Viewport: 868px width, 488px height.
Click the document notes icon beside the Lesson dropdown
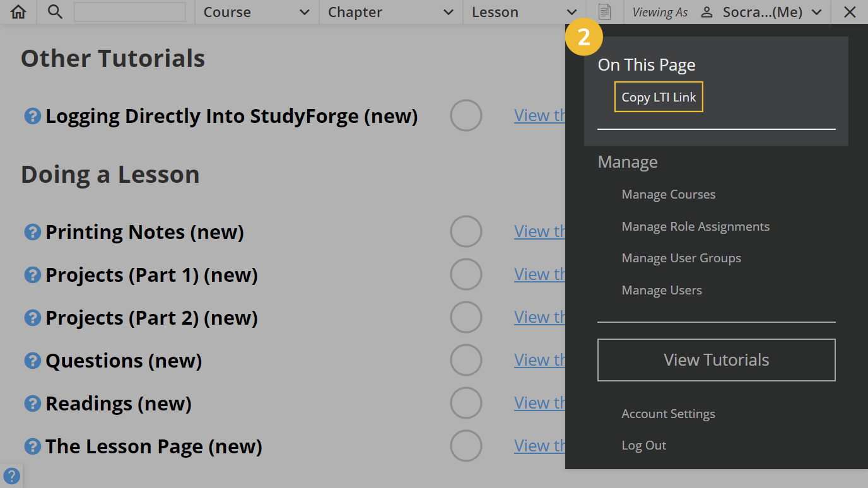tap(605, 11)
